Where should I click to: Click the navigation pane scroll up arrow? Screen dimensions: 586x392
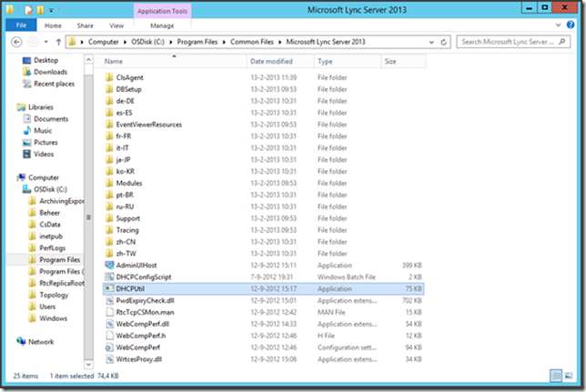tap(88, 60)
